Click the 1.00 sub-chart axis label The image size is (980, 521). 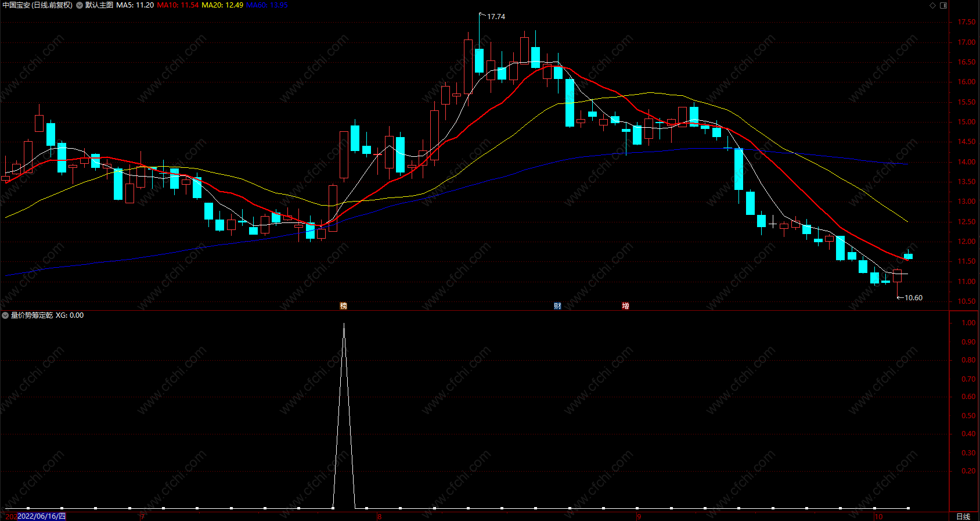pyautogui.click(x=968, y=323)
